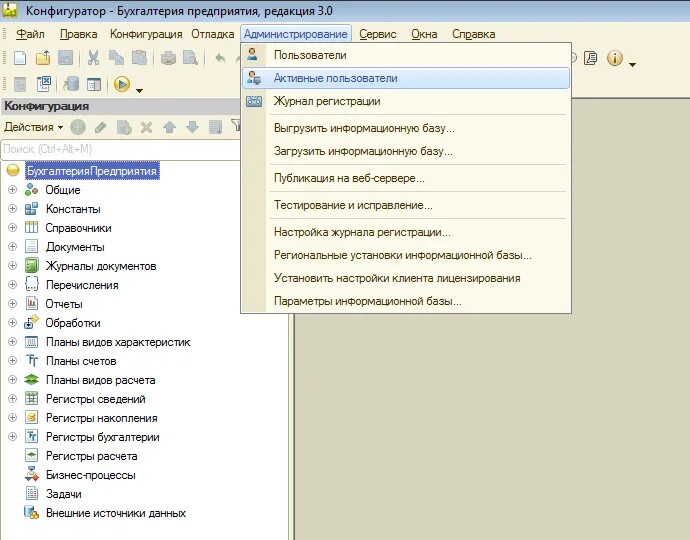Click the New document toolbar icon

click(x=20, y=58)
